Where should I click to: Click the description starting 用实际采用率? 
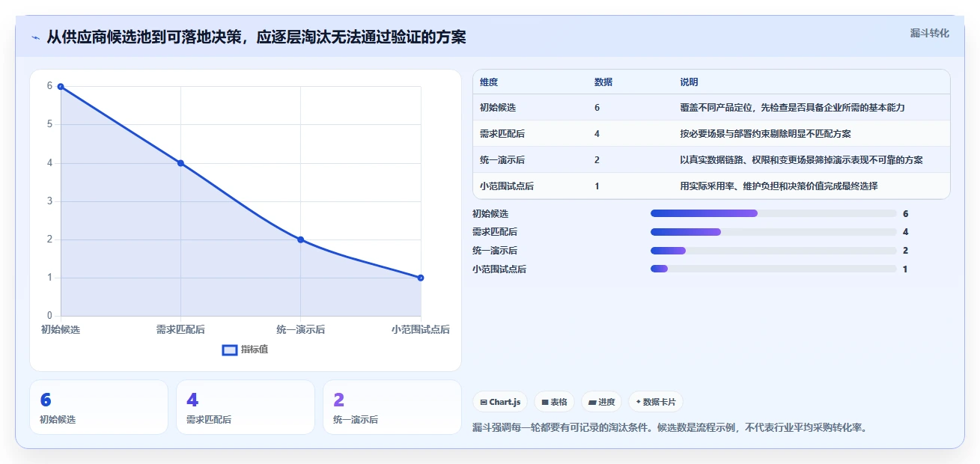click(x=779, y=186)
